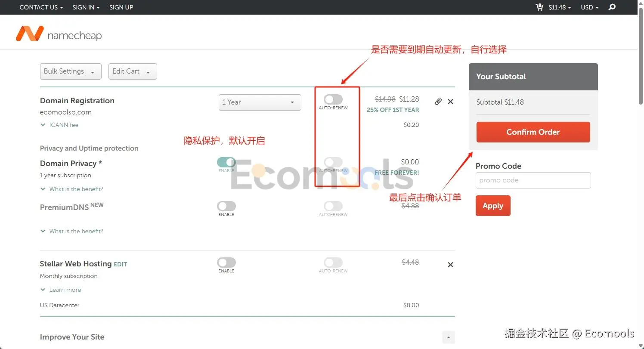Image resolution: width=644 pixels, height=349 pixels.
Task: Expand Domain Privacy 'What is the benefit?'
Action: 72,189
